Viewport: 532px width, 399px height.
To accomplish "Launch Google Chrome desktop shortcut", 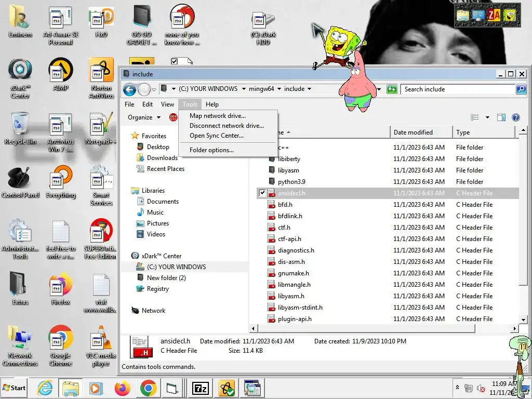I will 60,346.
